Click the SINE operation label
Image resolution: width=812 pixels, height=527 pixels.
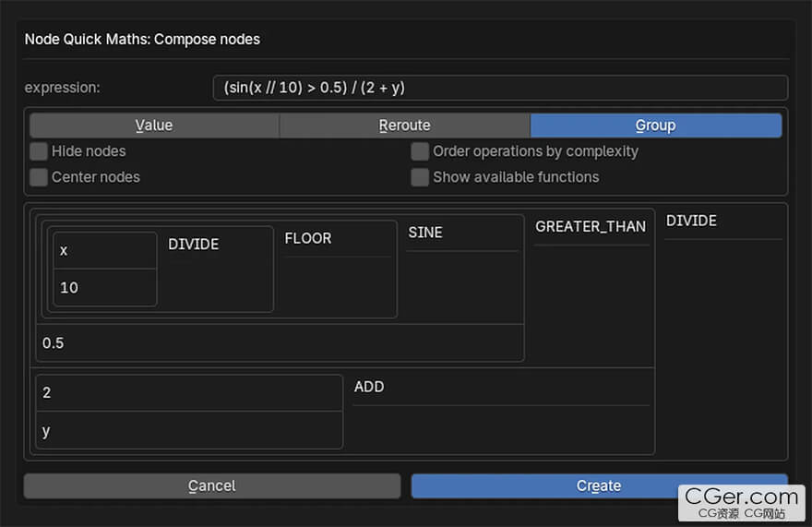coord(425,233)
